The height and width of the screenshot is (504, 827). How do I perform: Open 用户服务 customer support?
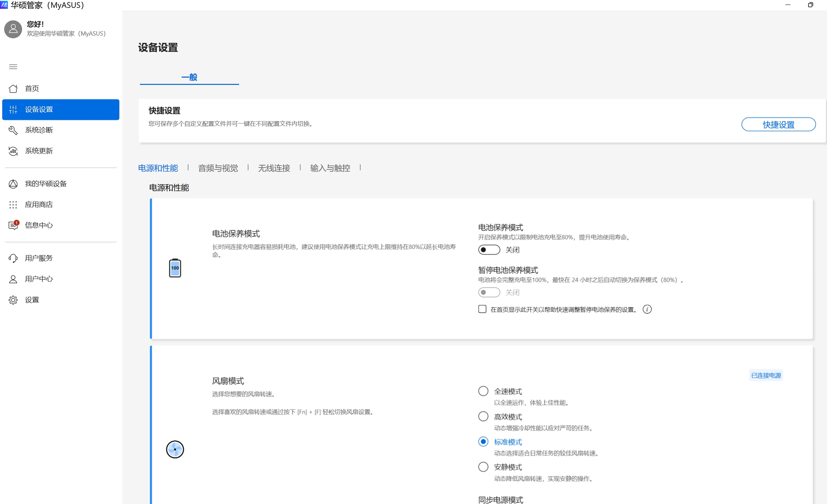[39, 258]
